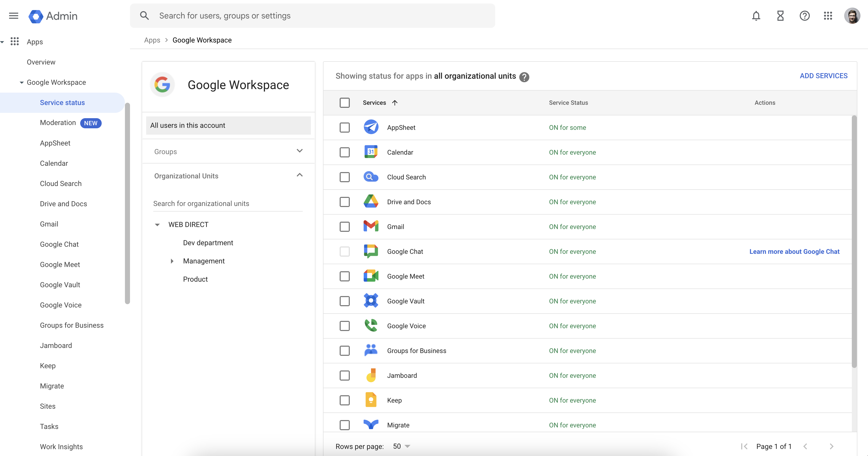Click the search organizational units field
Viewport: 868px width, 456px height.
(x=228, y=203)
